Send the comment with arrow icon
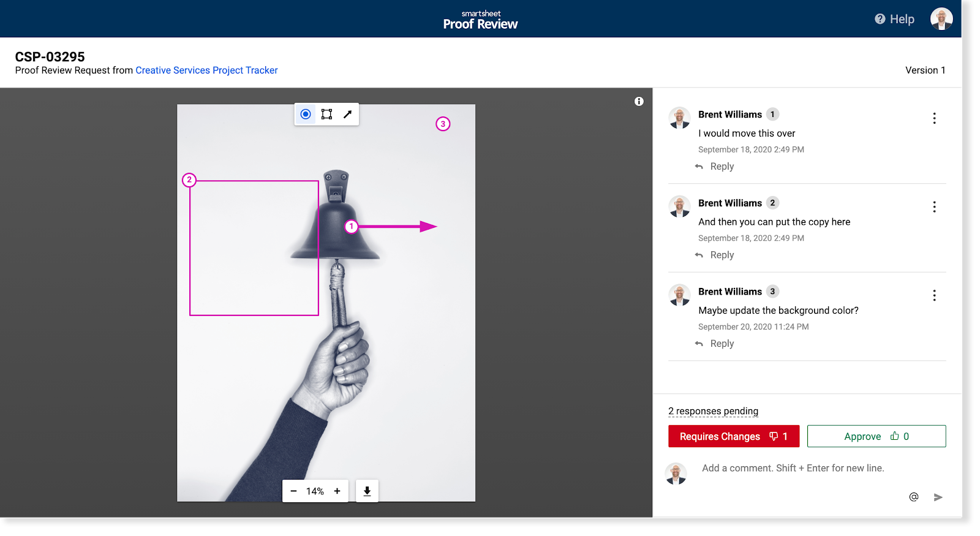 click(938, 497)
